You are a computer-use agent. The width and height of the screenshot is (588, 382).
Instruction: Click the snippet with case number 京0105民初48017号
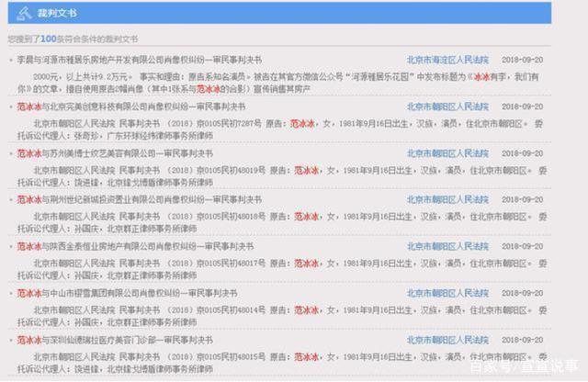coord(282,270)
